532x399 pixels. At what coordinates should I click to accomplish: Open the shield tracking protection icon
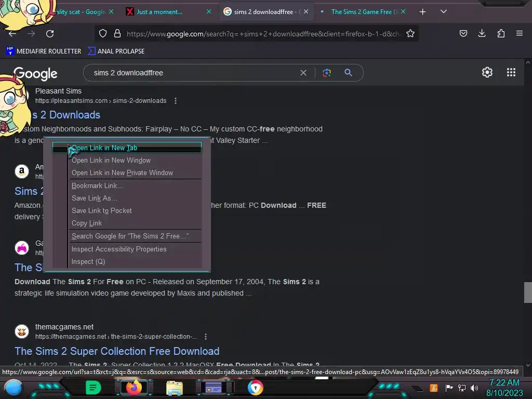point(103,33)
